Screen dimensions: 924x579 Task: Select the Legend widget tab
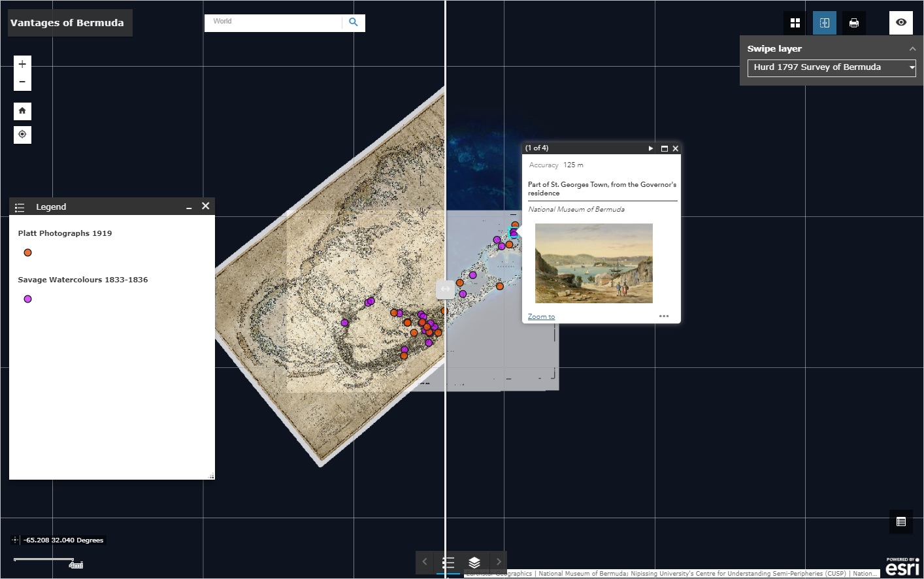(x=448, y=562)
